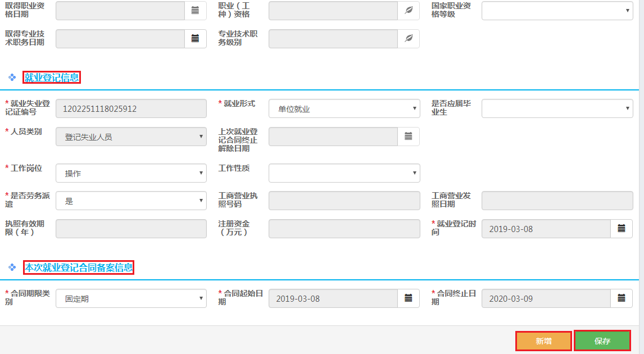
Task: Click section icon beside 就业登记信息
Action: point(12,77)
